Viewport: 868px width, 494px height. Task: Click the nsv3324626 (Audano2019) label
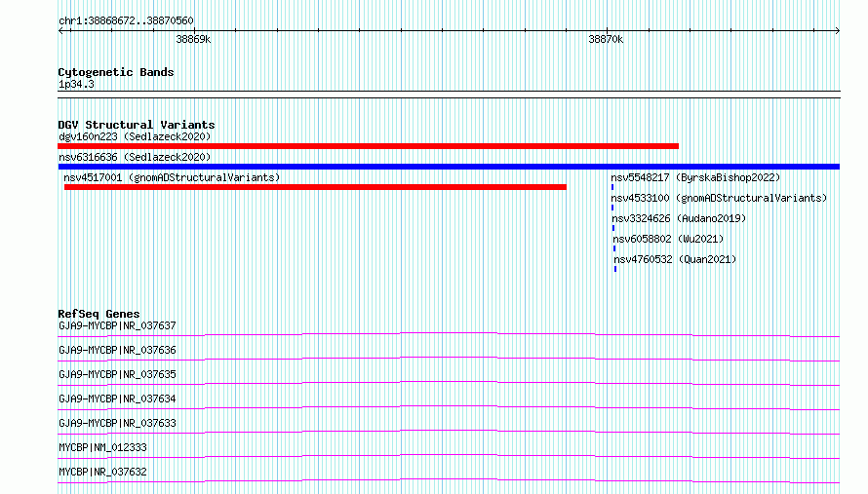679,218
